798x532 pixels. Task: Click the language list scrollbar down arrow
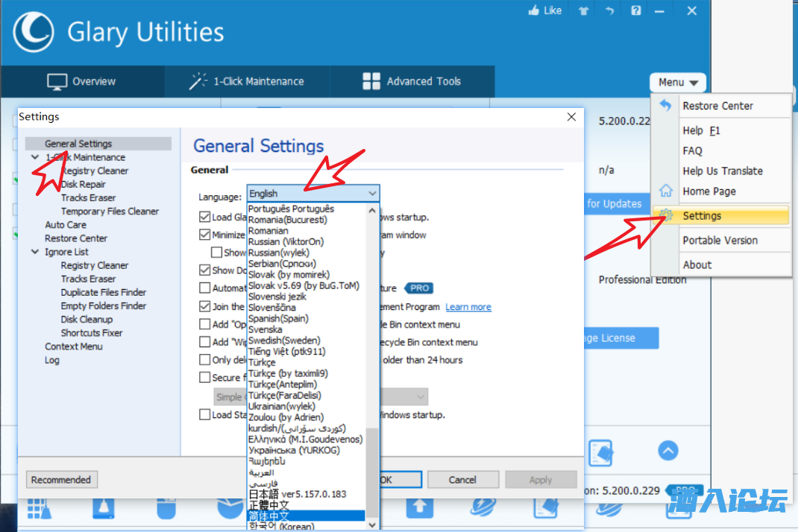click(373, 525)
